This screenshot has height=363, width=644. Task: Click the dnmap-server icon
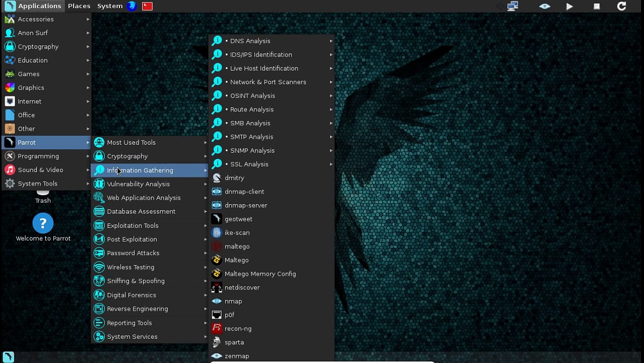coord(217,205)
